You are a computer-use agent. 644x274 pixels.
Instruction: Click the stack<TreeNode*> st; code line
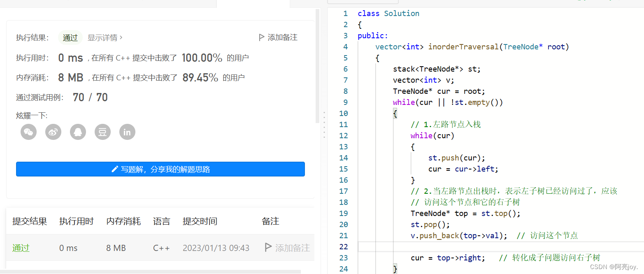pyautogui.click(x=437, y=69)
